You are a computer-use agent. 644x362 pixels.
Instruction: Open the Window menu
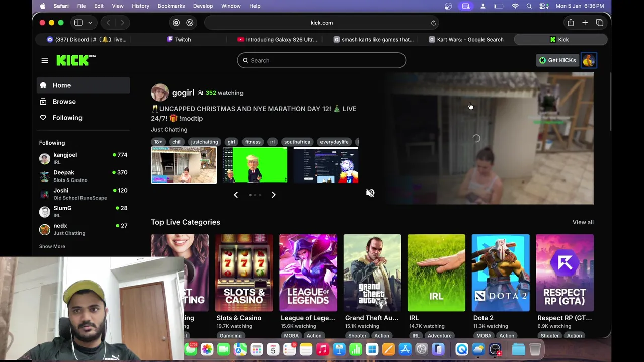(x=231, y=6)
